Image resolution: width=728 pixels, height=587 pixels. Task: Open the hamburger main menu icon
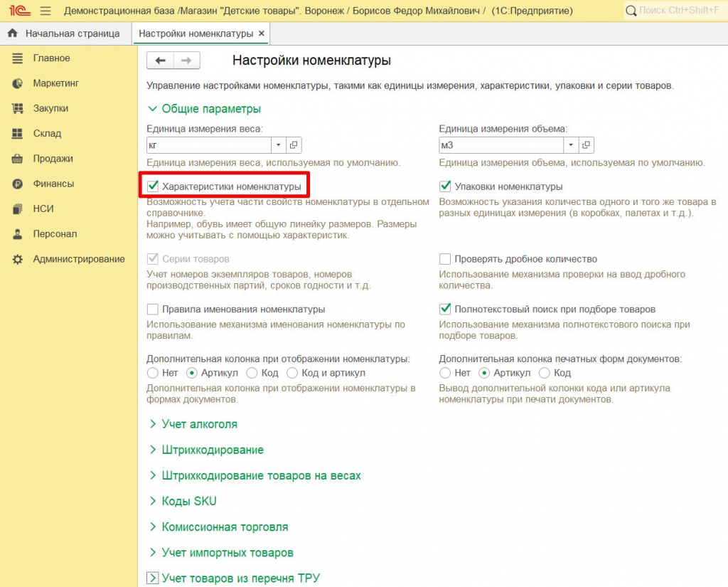point(45,10)
